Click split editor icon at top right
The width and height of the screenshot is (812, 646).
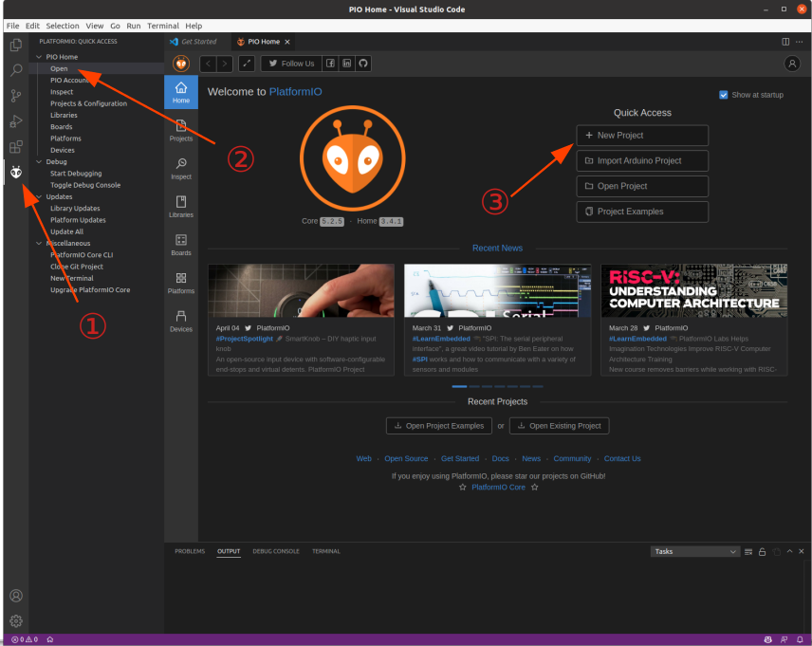point(785,42)
